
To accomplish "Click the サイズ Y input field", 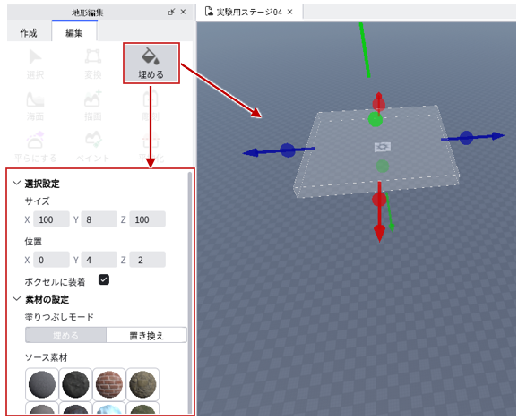I will coord(99,219).
